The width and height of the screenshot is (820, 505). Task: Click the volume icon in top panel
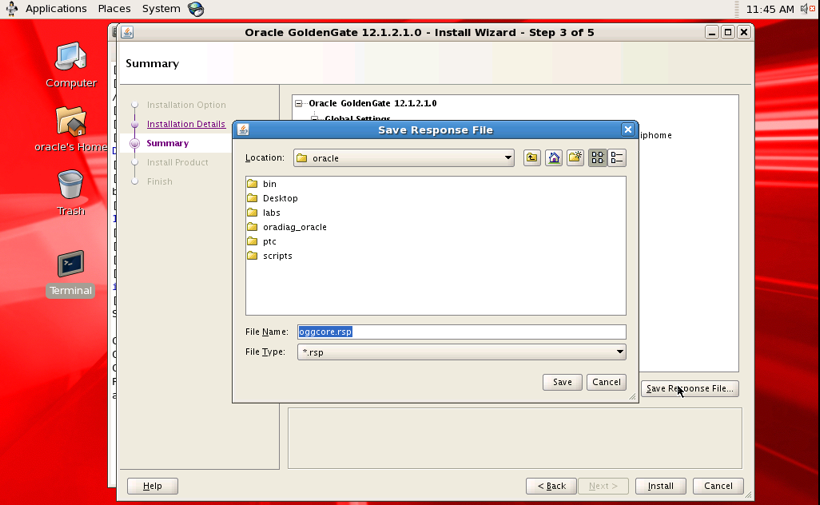[x=807, y=9]
